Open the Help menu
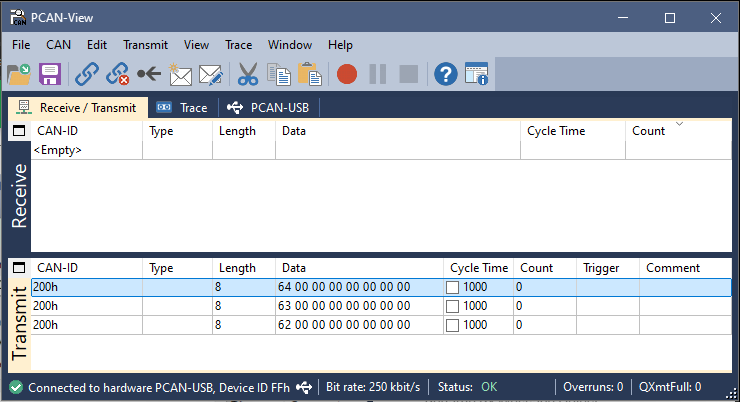 pos(340,45)
